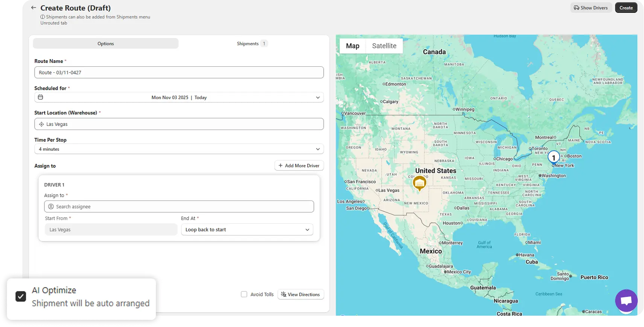
Task: Click Add More Driver button
Action: click(299, 166)
